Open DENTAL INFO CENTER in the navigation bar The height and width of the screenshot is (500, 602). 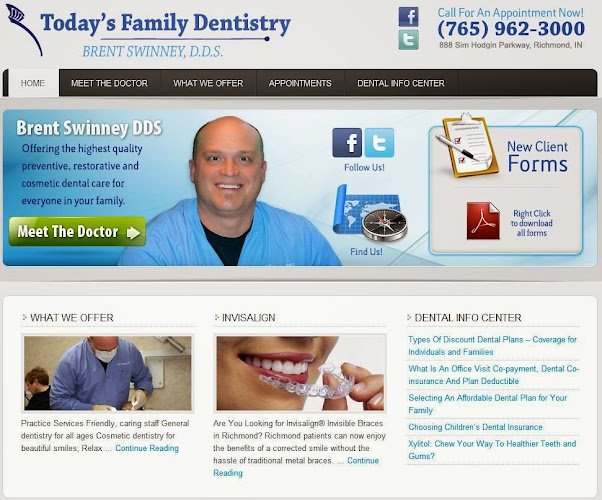click(401, 83)
